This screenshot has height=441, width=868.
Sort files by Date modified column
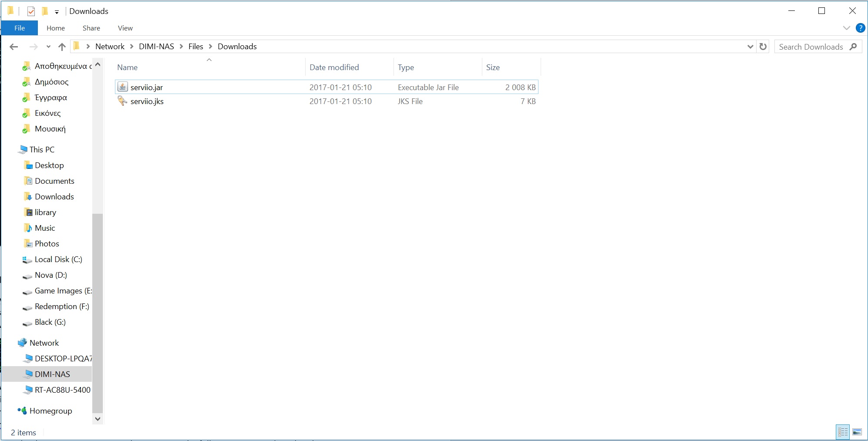pyautogui.click(x=334, y=67)
